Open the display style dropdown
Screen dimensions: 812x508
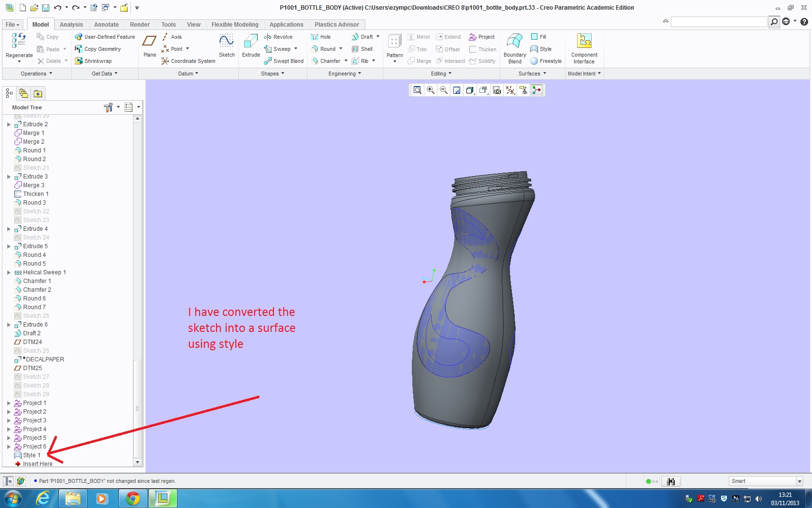pyautogui.click(x=470, y=90)
